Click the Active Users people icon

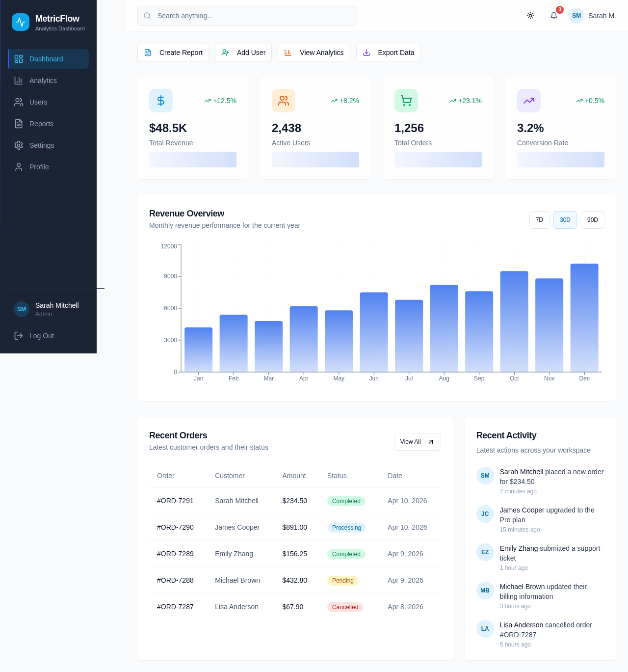284,101
